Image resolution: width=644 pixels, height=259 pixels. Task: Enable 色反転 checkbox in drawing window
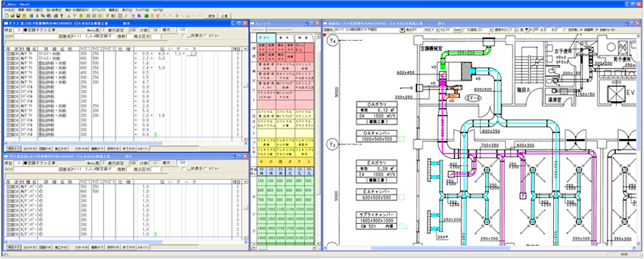click(x=565, y=30)
